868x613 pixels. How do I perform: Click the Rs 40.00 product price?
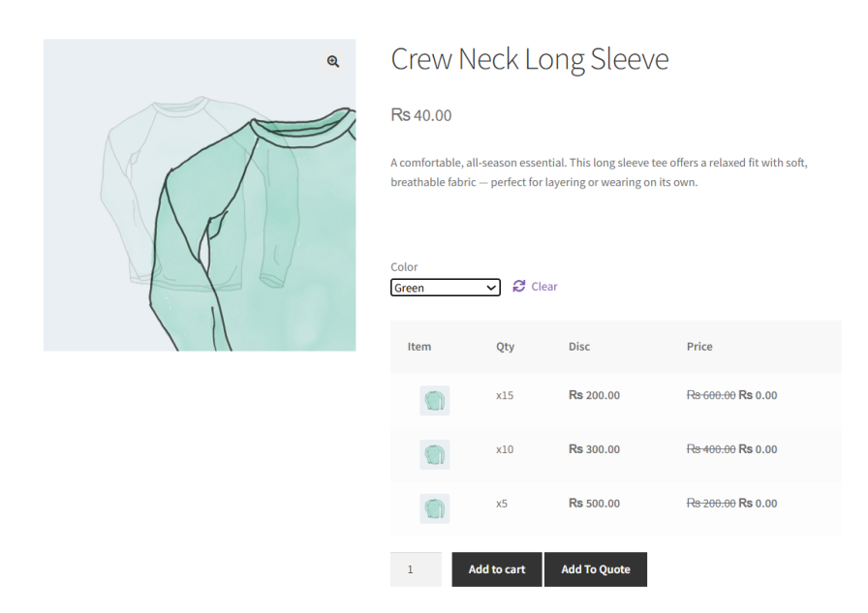click(x=421, y=115)
